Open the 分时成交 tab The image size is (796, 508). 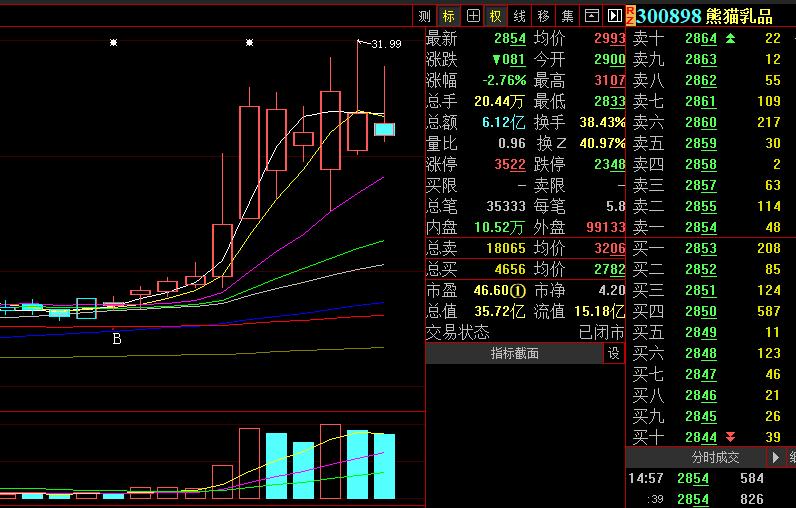[x=715, y=457]
